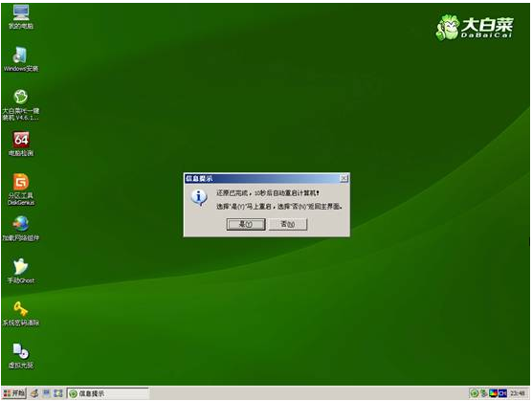Click first quick-launch icon beside Start
532x401 pixels.
coord(34,393)
